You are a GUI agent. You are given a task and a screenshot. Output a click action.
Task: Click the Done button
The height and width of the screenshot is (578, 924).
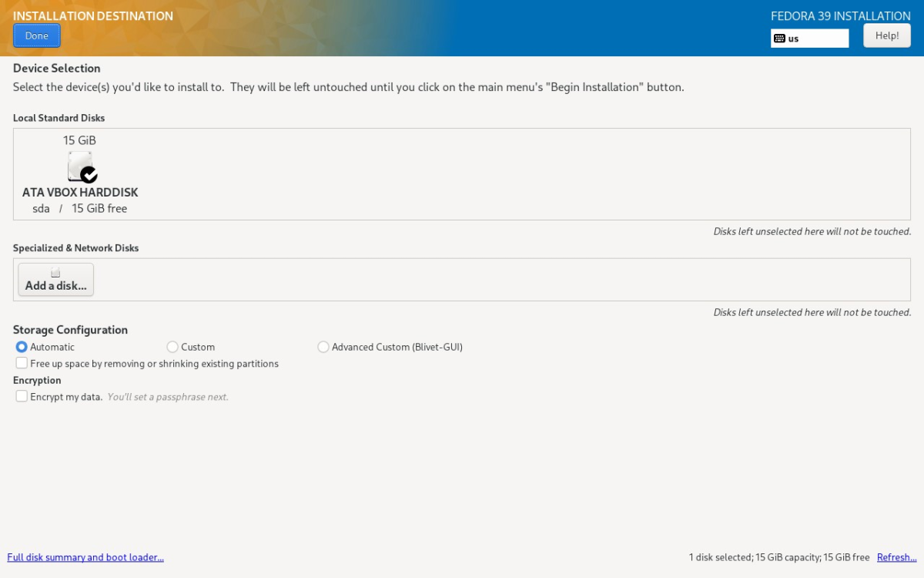pos(36,35)
